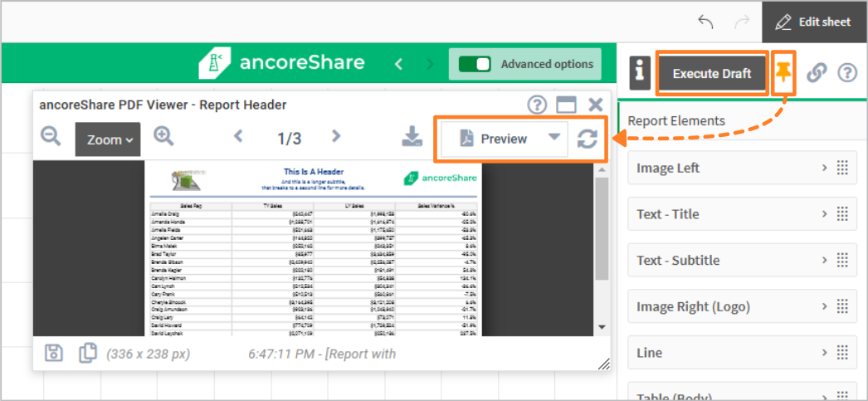This screenshot has width=868, height=401.
Task: Click the scrollbar down arrow
Action: (x=602, y=327)
